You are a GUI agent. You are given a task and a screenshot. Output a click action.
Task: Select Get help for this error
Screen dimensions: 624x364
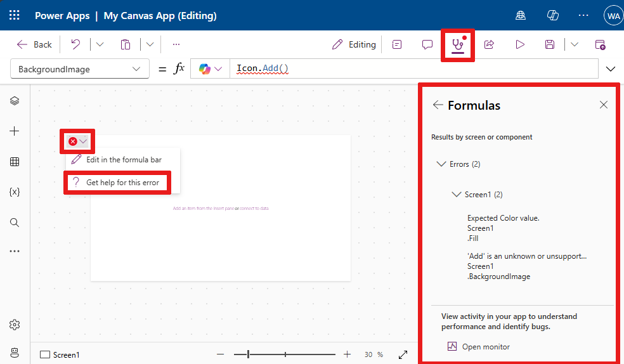pos(122,183)
